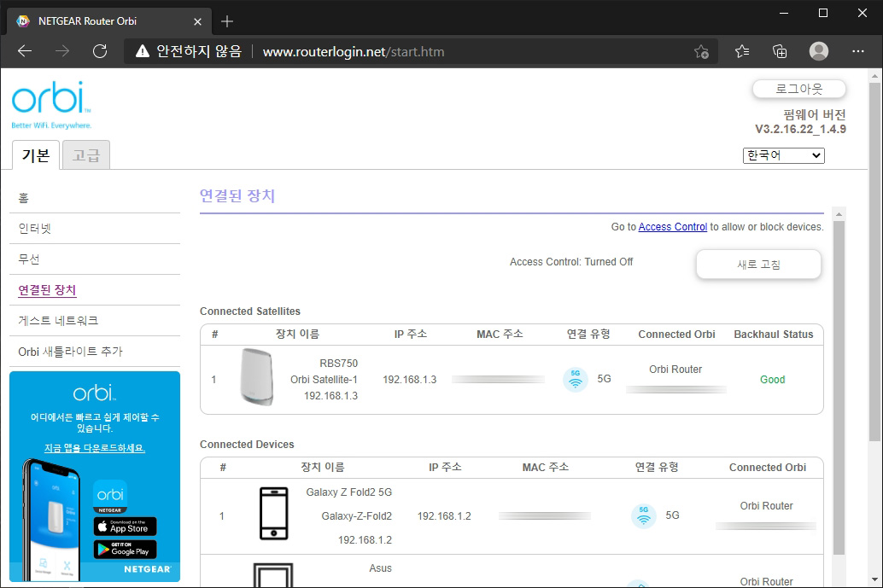
Task: Click the 5G WiFi icon in satellite row
Action: pyautogui.click(x=575, y=379)
